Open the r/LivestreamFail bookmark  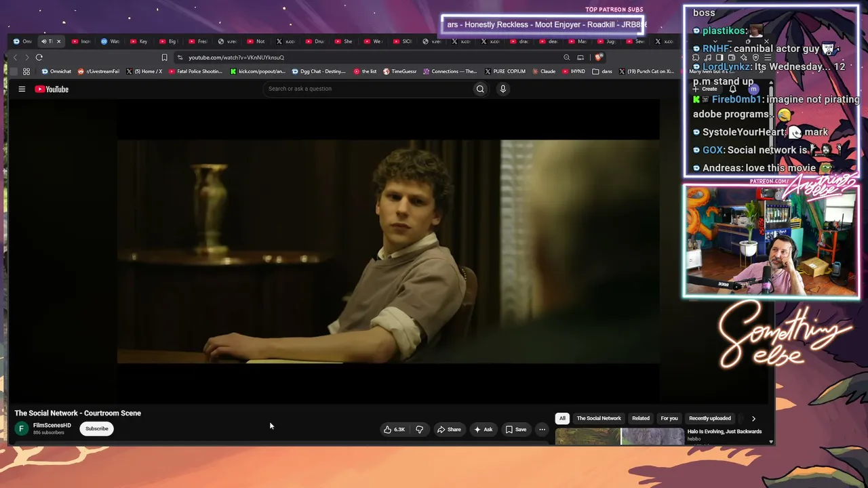[x=99, y=71]
